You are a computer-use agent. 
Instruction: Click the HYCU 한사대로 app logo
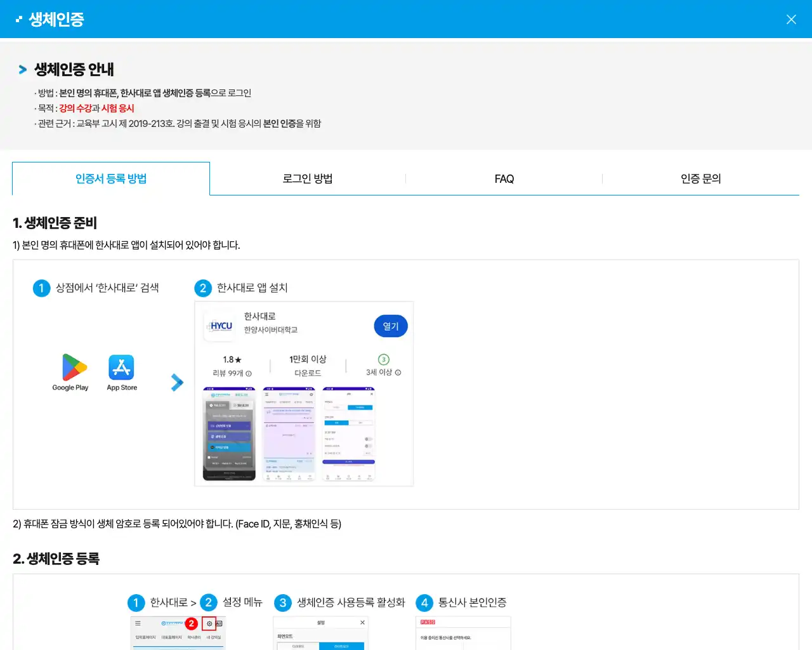click(219, 326)
